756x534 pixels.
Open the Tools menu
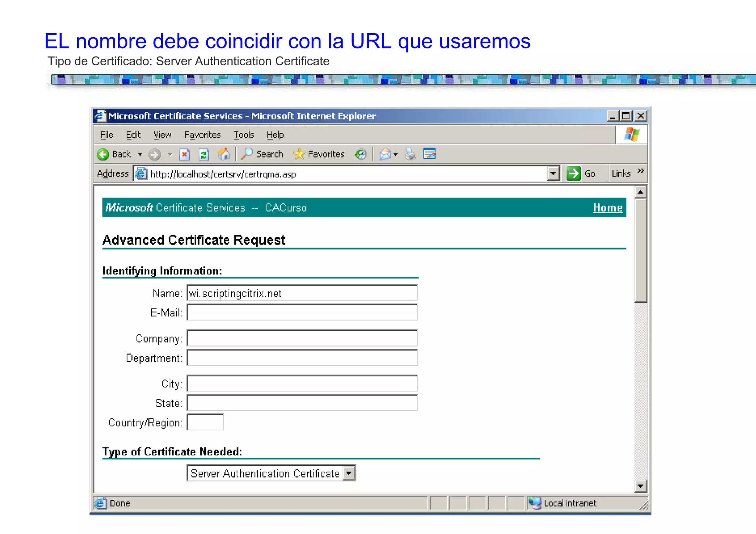244,135
